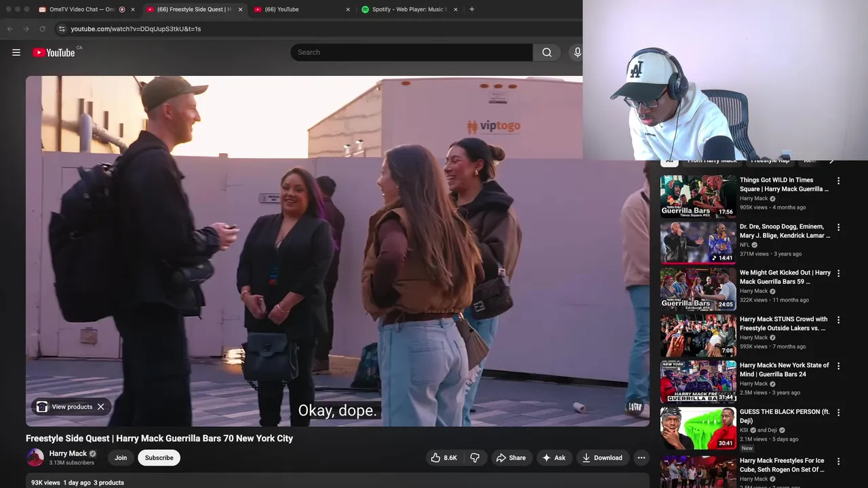Open options for GUESS THE BLACK PERSON

838,412
